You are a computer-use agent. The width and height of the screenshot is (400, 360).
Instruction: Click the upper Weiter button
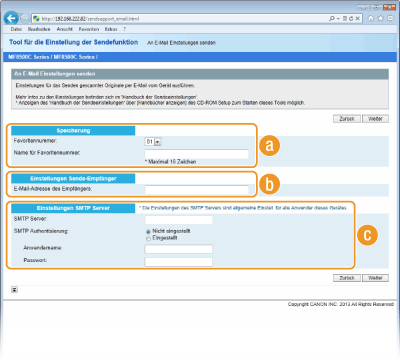(375, 119)
